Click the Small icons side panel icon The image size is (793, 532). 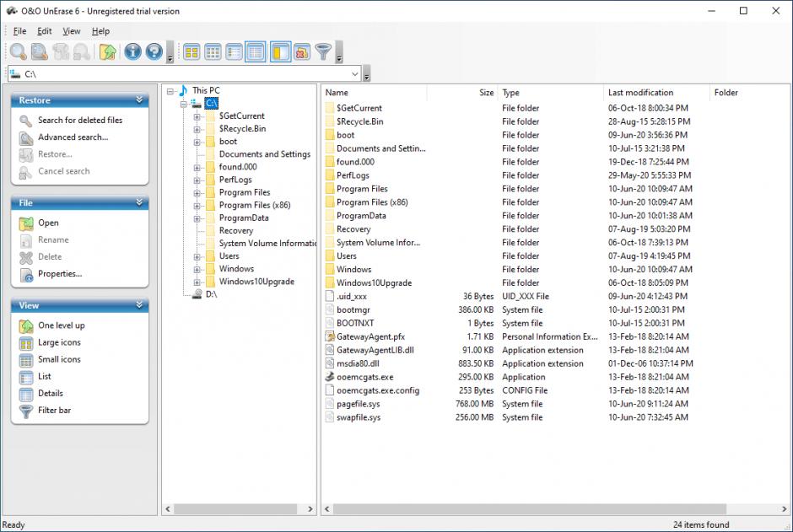tap(26, 360)
